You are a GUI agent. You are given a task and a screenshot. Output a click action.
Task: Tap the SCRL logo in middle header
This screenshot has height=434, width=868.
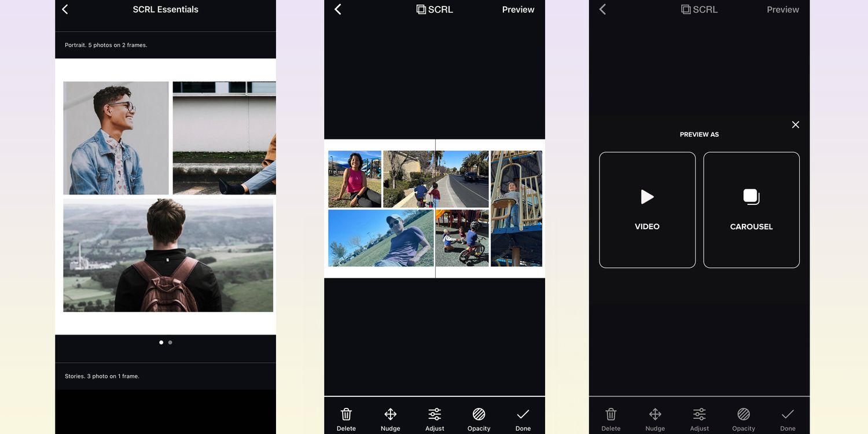tap(435, 9)
